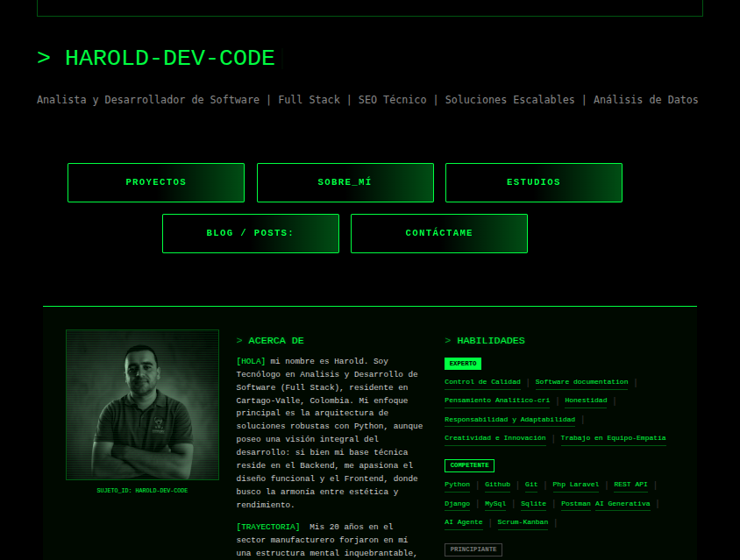Select the EXPERTO skill level badge

point(463,363)
